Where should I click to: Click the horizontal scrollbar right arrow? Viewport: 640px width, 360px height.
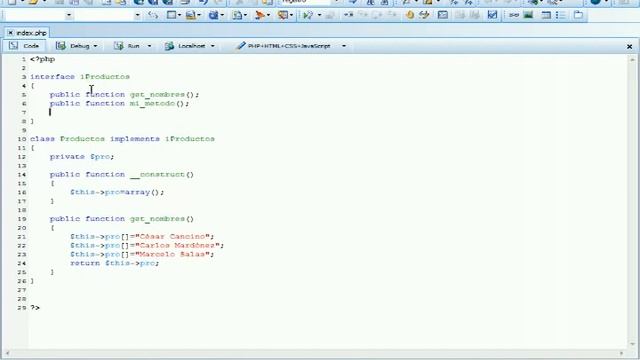pos(622,353)
